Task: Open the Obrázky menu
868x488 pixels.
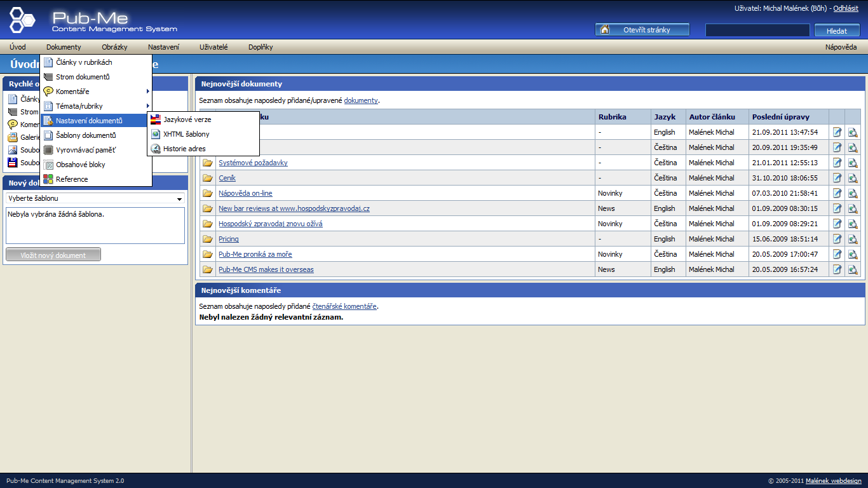Action: (x=114, y=47)
